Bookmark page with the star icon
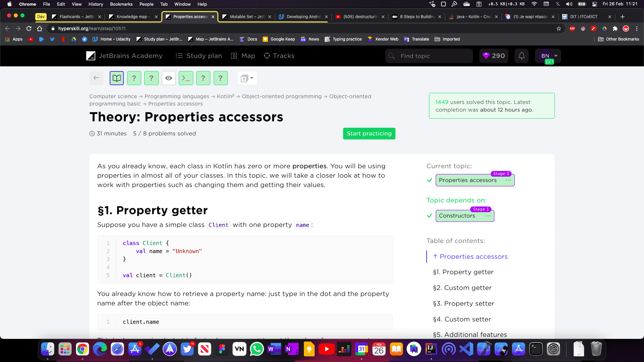This screenshot has height=362, width=644. 559,28
